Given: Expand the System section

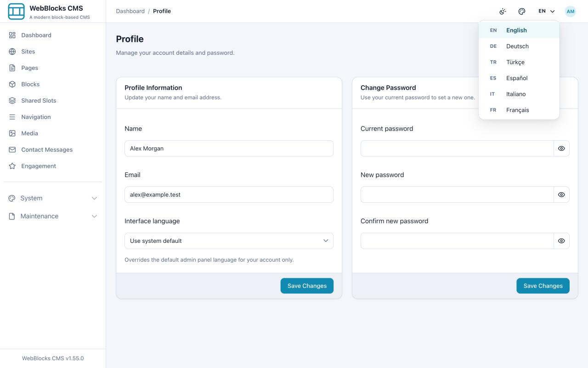Looking at the screenshot, I should point(53,198).
